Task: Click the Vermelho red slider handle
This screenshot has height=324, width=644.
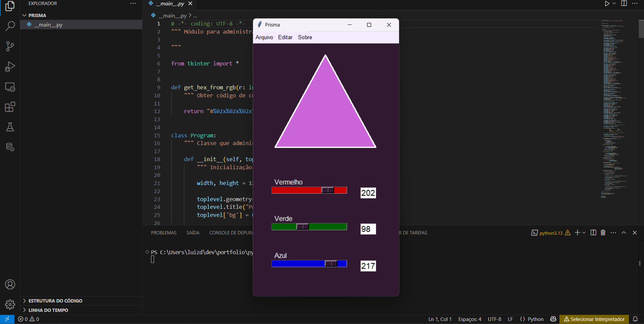Action: [x=328, y=190]
